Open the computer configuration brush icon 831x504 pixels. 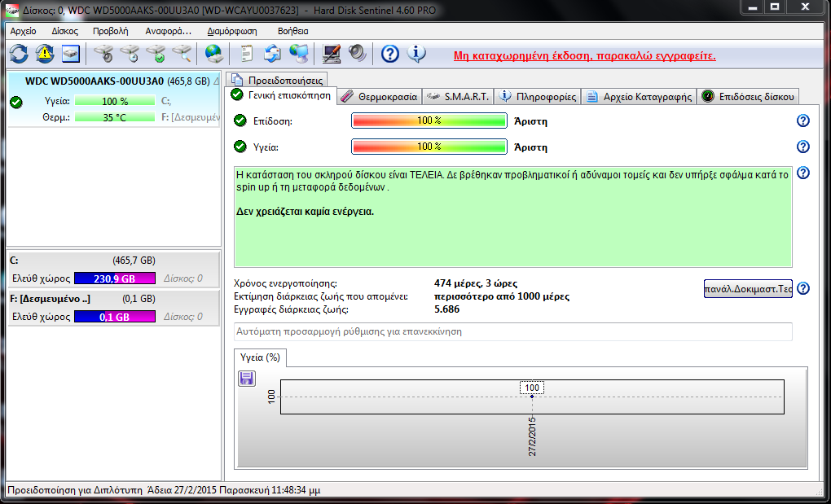[x=332, y=53]
